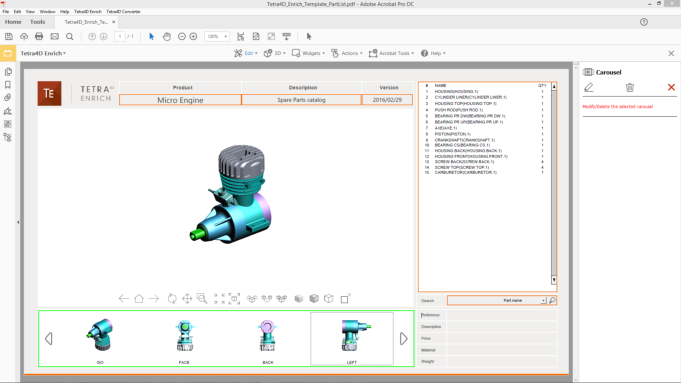Open read mode toolbar icon

[287, 36]
